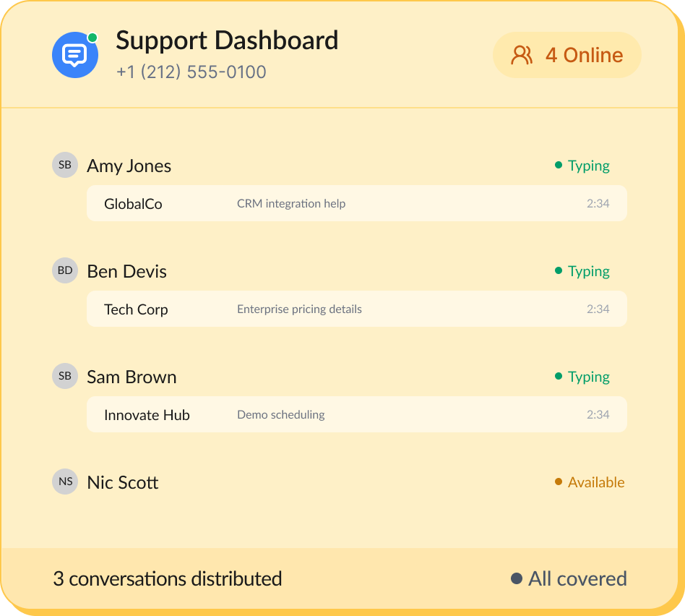Open the GlobalCo conversation card
Image resolution: width=685 pixels, height=616 pixels.
[356, 203]
